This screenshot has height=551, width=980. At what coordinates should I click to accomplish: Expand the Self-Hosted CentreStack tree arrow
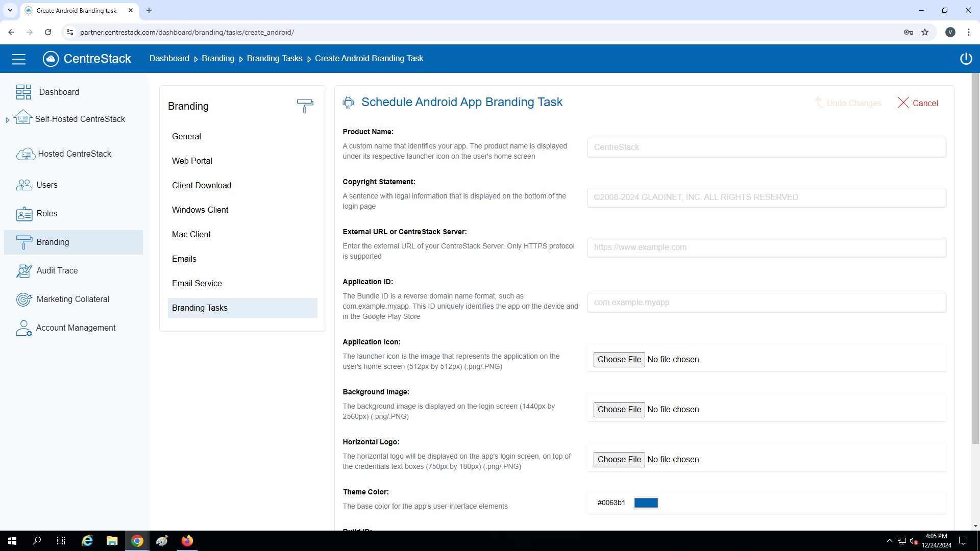(x=8, y=120)
